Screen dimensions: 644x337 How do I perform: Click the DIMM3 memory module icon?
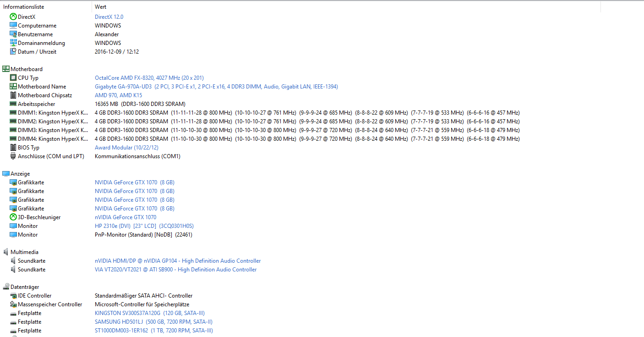tap(13, 130)
